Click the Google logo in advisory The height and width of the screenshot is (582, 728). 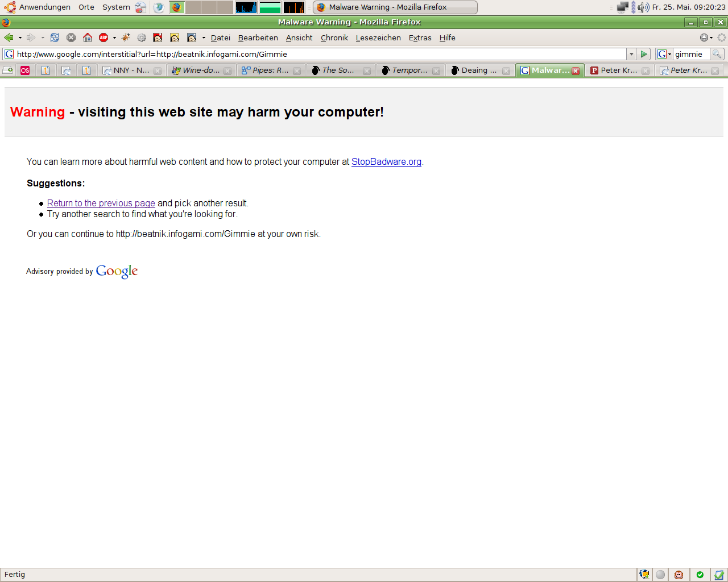(117, 271)
